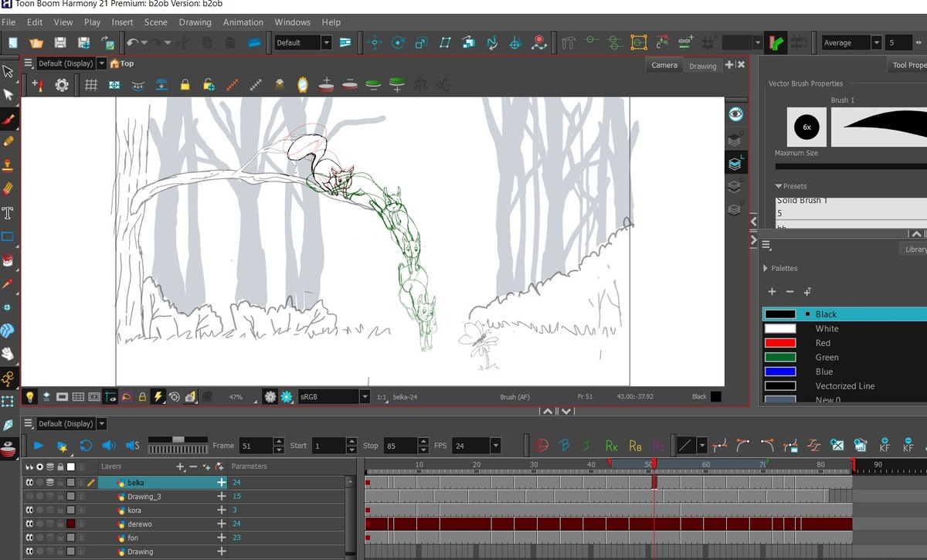Click the Open folder icon
This screenshot has width=927, height=560.
point(36,43)
